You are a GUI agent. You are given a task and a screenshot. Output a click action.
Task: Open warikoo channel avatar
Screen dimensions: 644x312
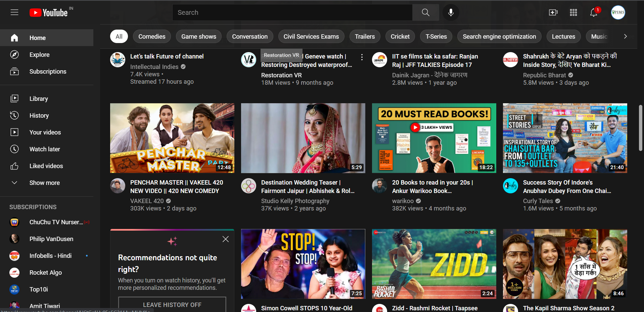379,186
